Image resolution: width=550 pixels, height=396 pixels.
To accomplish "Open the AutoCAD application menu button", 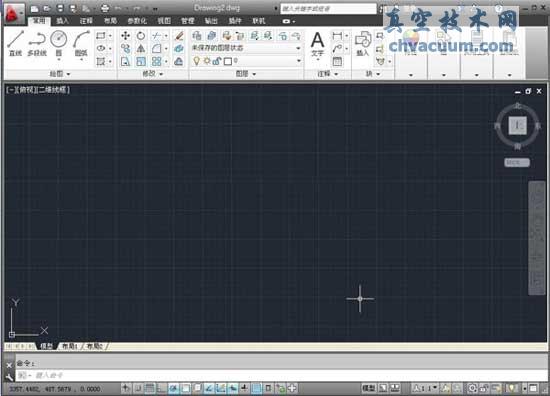I will [x=14, y=13].
